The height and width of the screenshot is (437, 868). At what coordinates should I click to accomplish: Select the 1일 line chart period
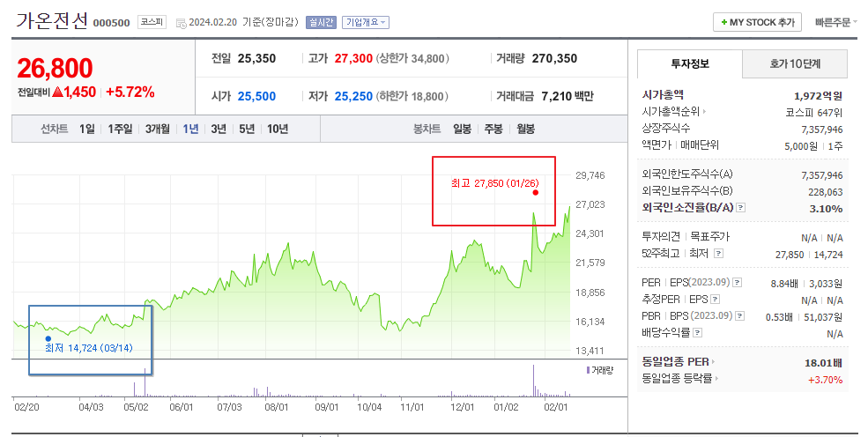pyautogui.click(x=87, y=129)
